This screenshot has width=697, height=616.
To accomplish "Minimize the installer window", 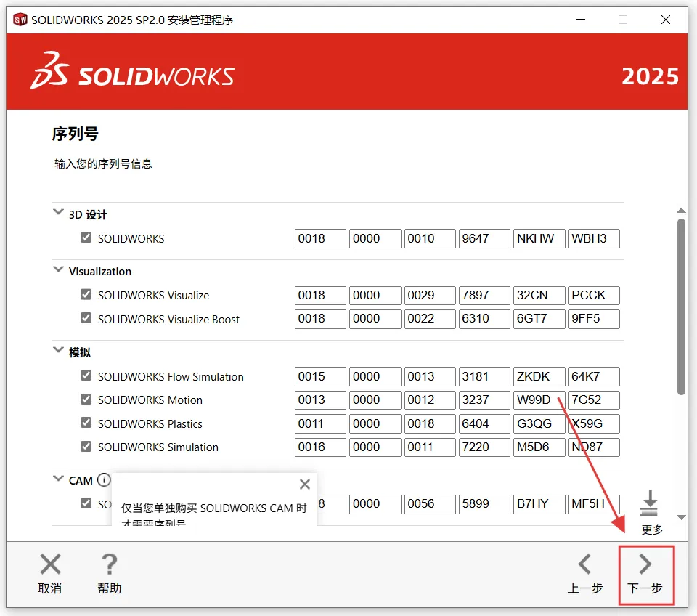I will point(581,20).
